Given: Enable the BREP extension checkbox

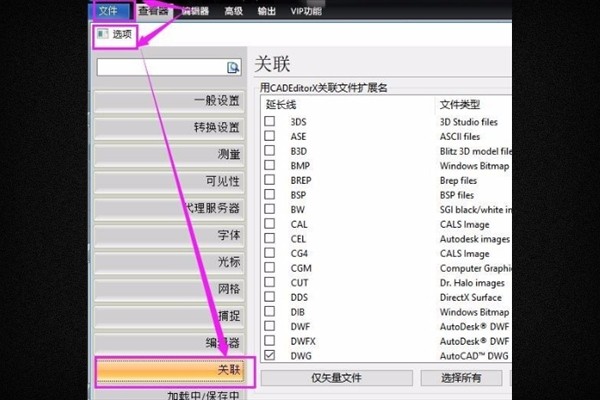Looking at the screenshot, I should pos(269,180).
